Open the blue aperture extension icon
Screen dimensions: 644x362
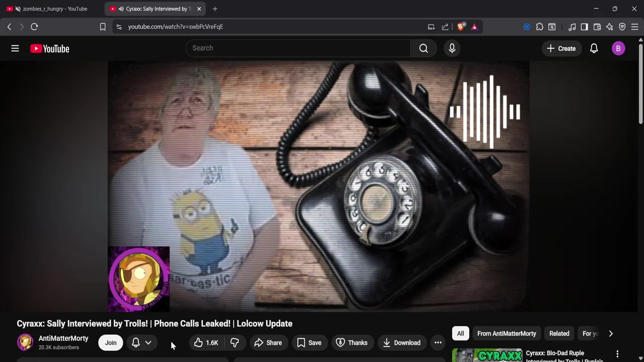(527, 27)
